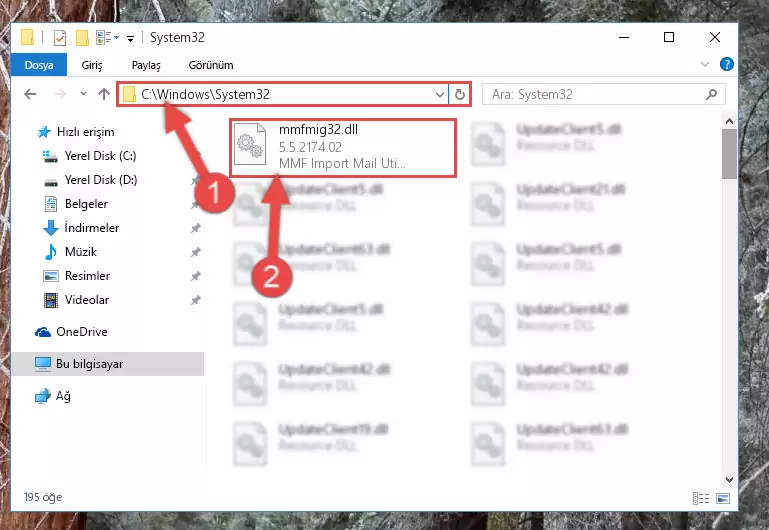
Task: Close the System32 window
Action: point(715,37)
